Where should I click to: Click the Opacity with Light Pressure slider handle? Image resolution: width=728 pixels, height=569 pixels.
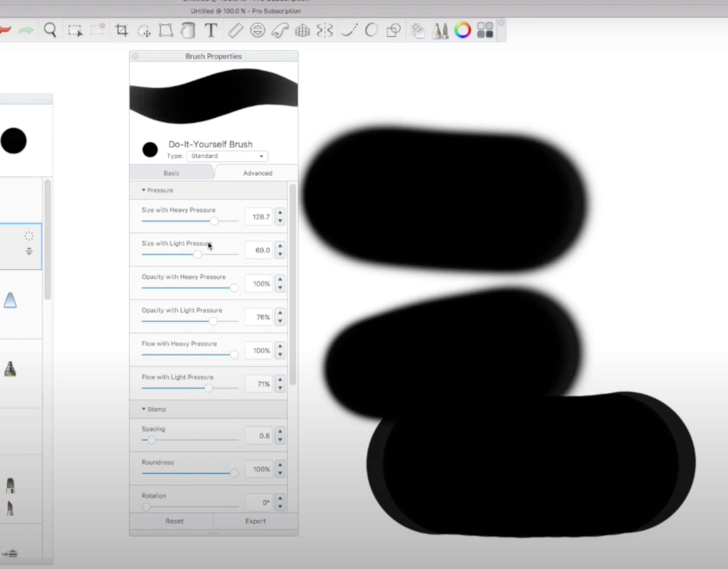(x=213, y=321)
